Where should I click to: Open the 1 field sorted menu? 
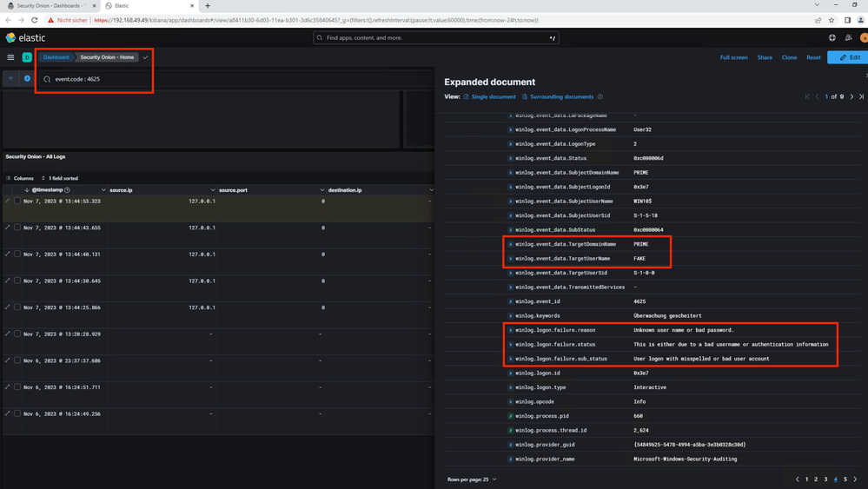tap(60, 178)
